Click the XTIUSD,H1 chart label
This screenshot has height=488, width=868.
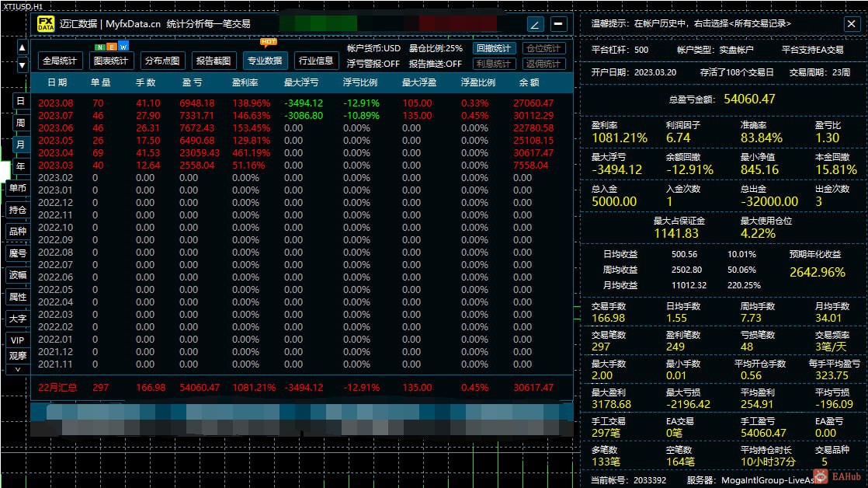pyautogui.click(x=23, y=6)
